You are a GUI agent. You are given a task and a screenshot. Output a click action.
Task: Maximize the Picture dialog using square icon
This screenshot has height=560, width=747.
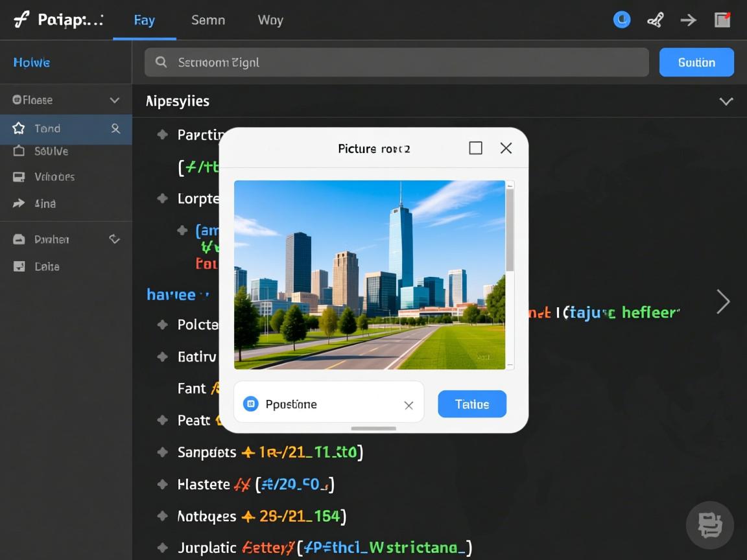pos(475,148)
